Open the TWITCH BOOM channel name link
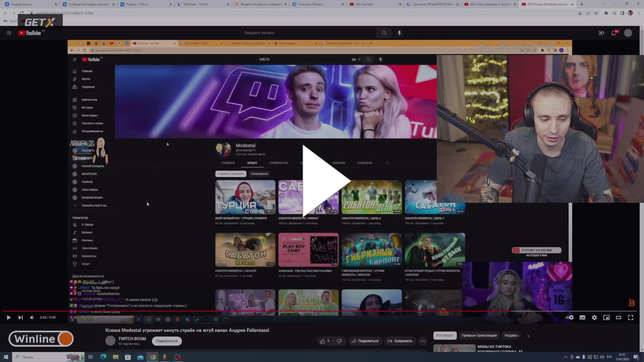The height and width of the screenshot is (362, 644). (132, 339)
